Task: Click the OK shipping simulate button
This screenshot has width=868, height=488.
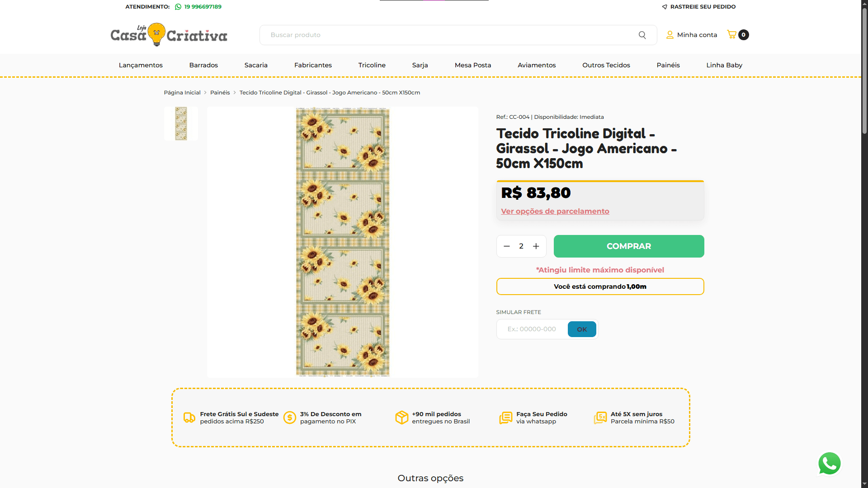Action: tap(582, 329)
